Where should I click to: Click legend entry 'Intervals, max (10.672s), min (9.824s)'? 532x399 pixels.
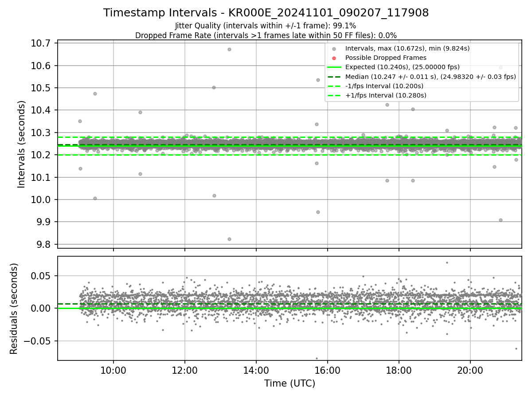pos(407,48)
